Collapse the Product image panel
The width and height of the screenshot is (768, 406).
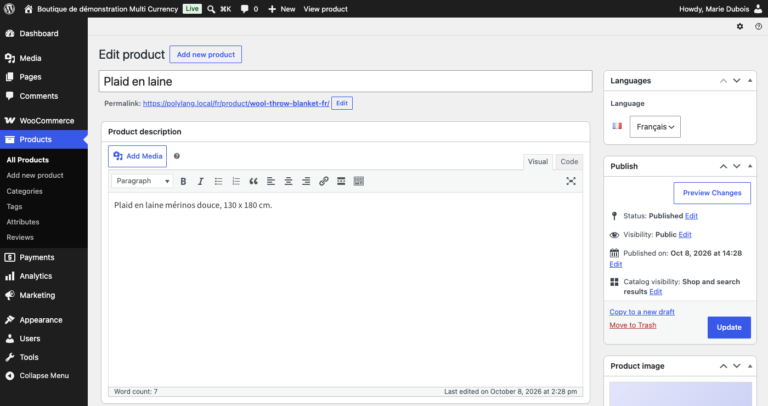(750, 366)
